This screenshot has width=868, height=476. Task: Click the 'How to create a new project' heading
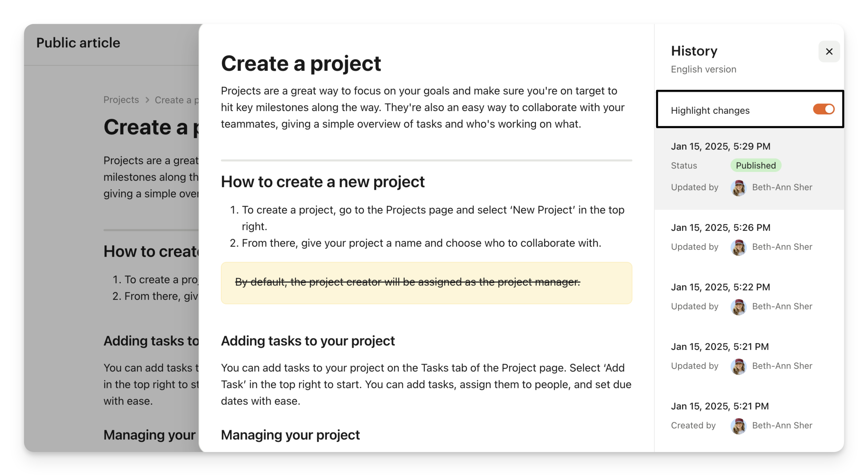tap(322, 182)
